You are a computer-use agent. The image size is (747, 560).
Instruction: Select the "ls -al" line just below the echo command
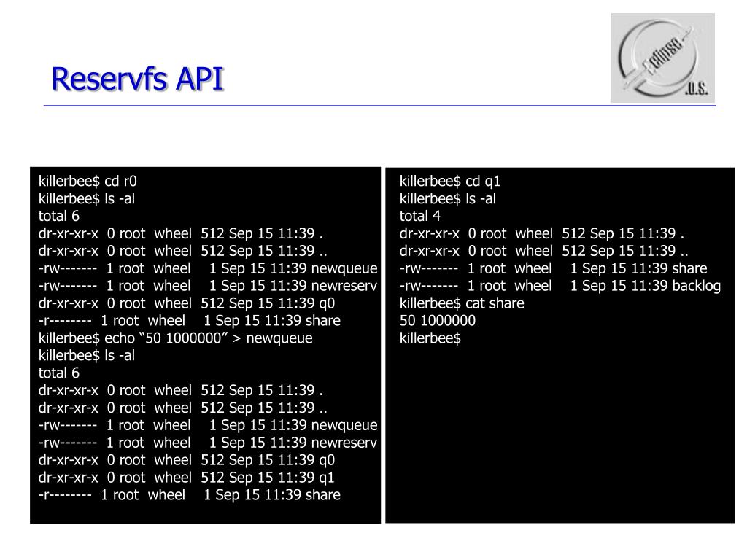tap(87, 356)
